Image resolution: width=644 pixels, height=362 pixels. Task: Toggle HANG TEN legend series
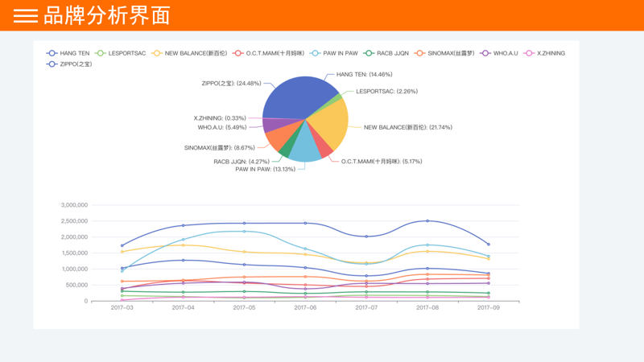pyautogui.click(x=68, y=53)
